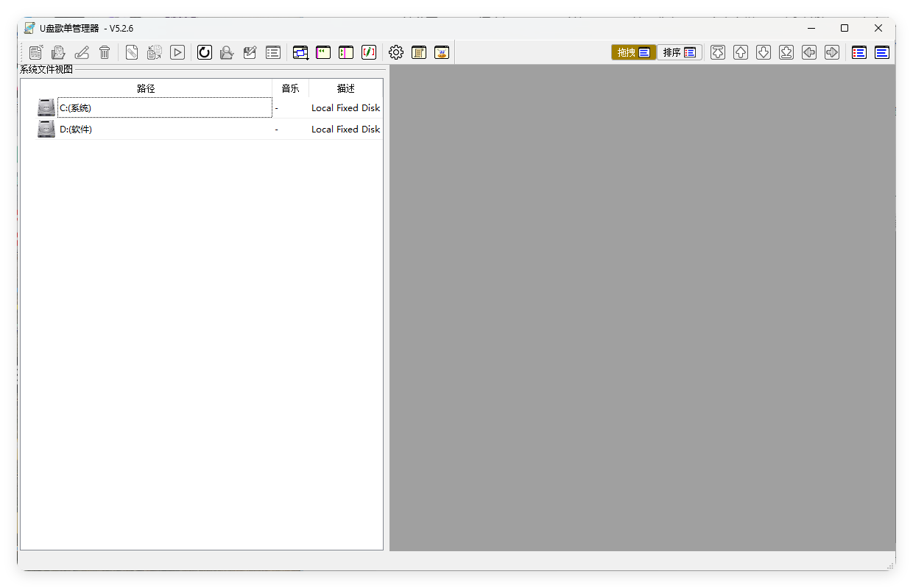This screenshot has height=588, width=913.
Task: Click the pencil edit icon
Action: coord(82,52)
